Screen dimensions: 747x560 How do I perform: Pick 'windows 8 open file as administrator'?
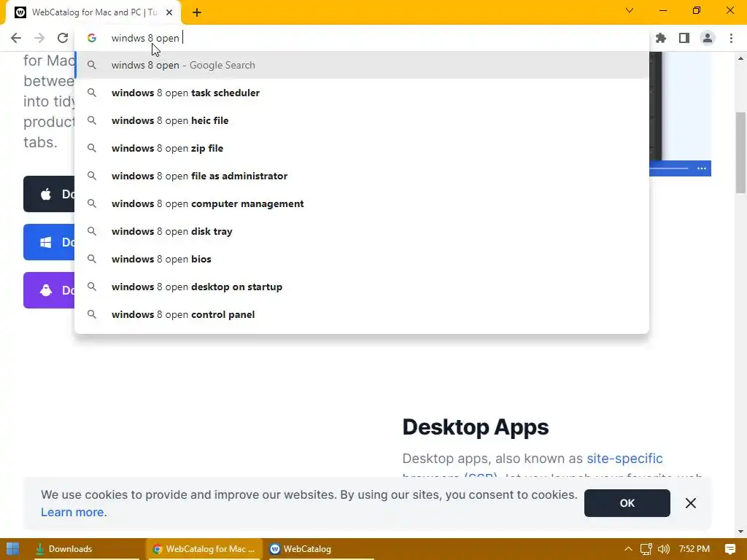[362, 176]
